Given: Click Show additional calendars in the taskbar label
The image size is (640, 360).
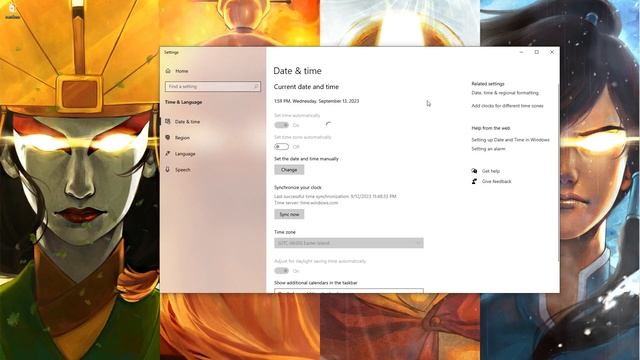Looking at the screenshot, I should 316,282.
